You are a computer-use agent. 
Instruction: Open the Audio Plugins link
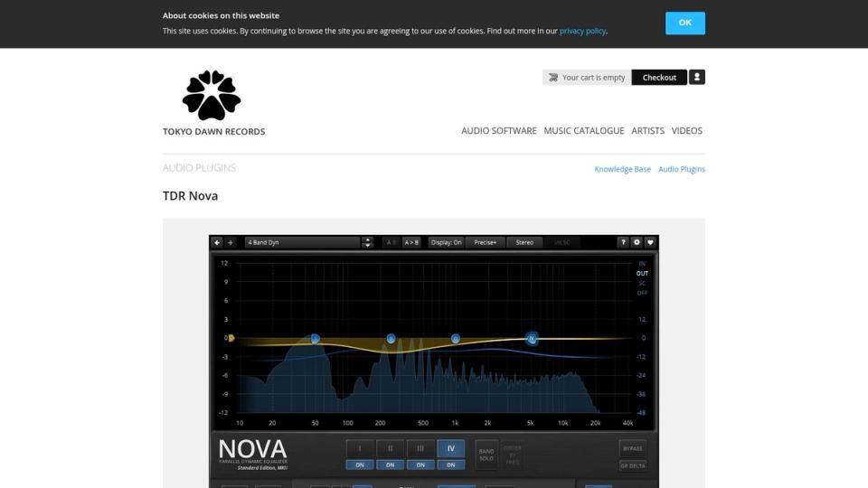[x=682, y=169]
